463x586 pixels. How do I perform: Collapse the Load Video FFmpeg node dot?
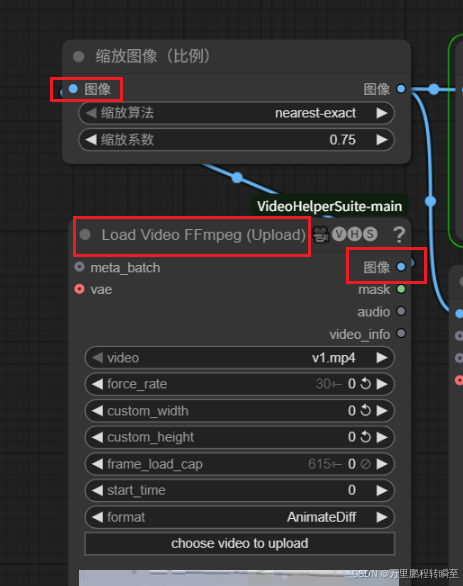point(85,235)
